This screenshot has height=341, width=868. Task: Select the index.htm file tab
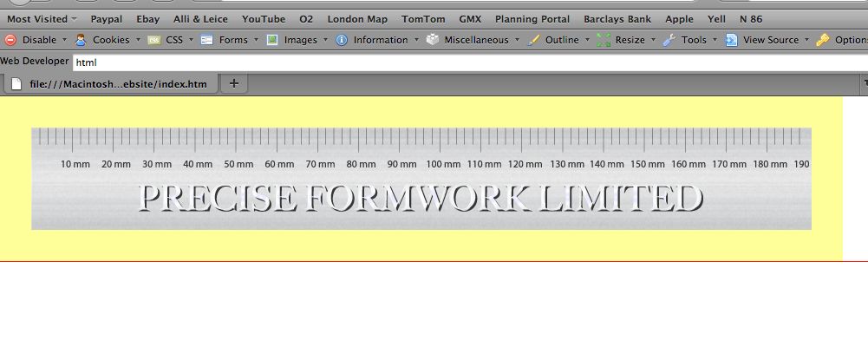click(x=111, y=84)
